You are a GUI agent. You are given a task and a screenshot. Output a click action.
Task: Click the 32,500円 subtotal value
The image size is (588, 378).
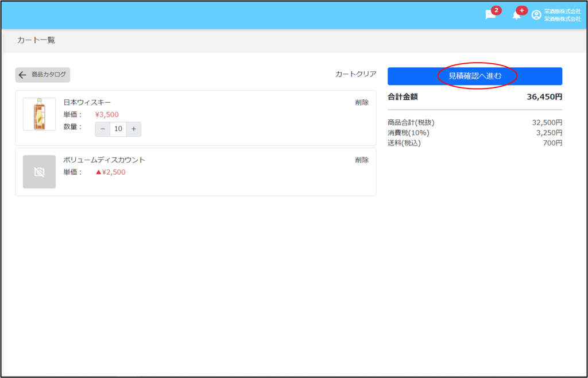547,122
